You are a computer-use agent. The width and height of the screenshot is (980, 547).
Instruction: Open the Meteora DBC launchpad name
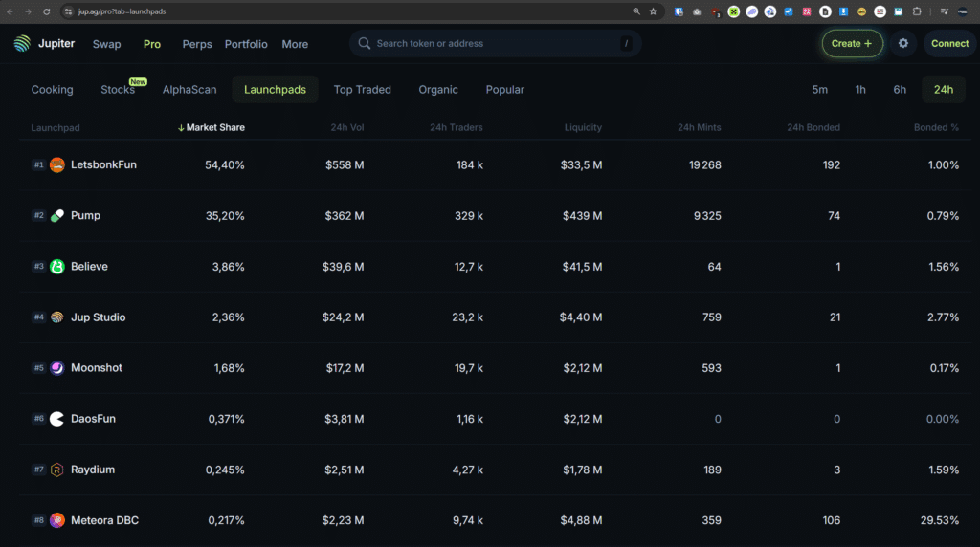coord(104,520)
